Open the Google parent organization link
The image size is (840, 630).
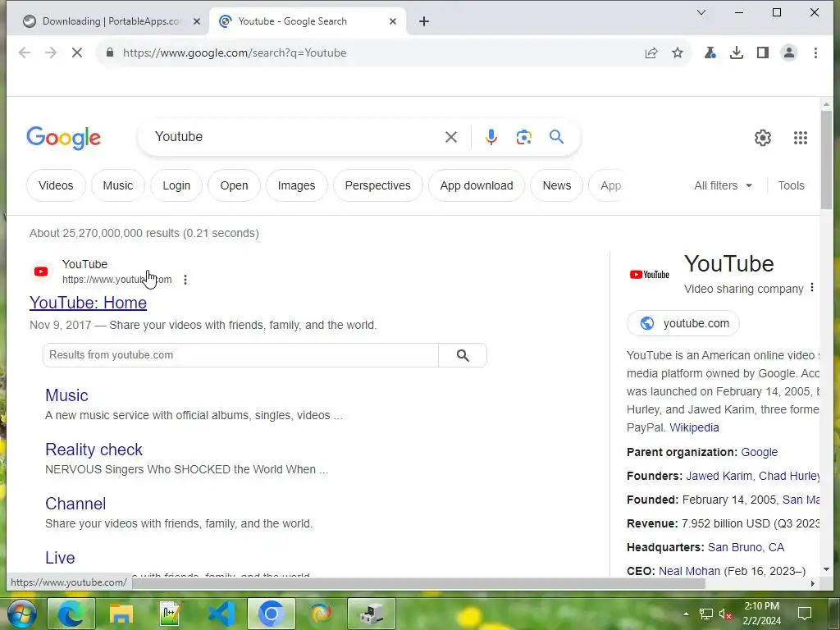coord(759,452)
